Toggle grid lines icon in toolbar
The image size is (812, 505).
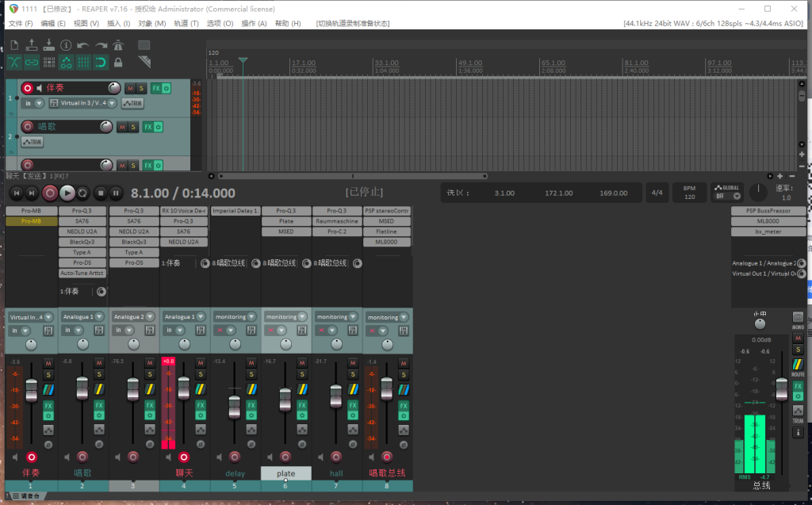[83, 63]
